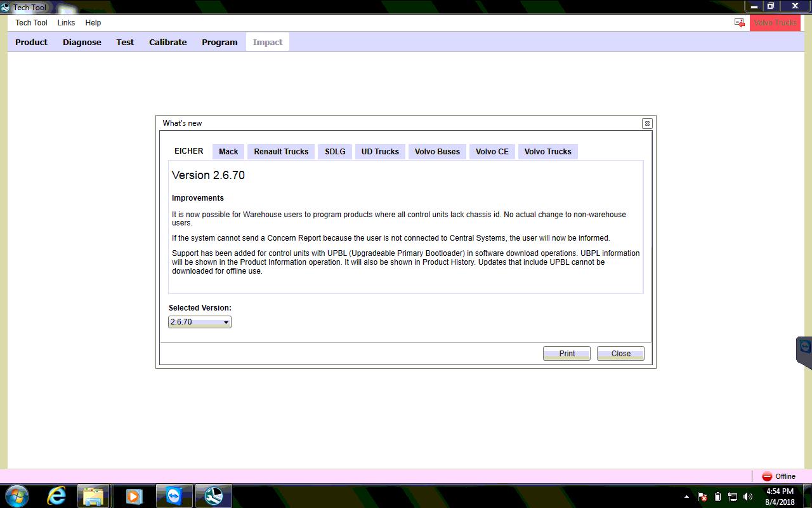Select the Renault Trucks tab
The image size is (812, 508).
(x=281, y=152)
